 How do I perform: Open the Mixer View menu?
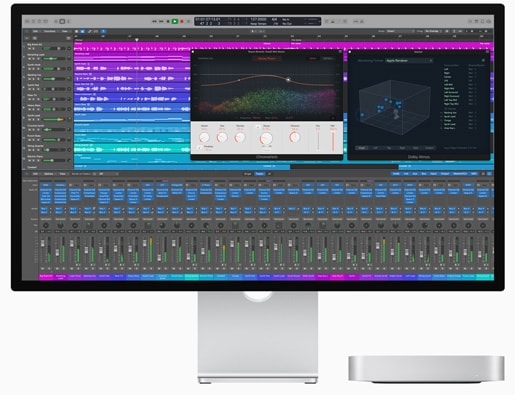(x=62, y=174)
